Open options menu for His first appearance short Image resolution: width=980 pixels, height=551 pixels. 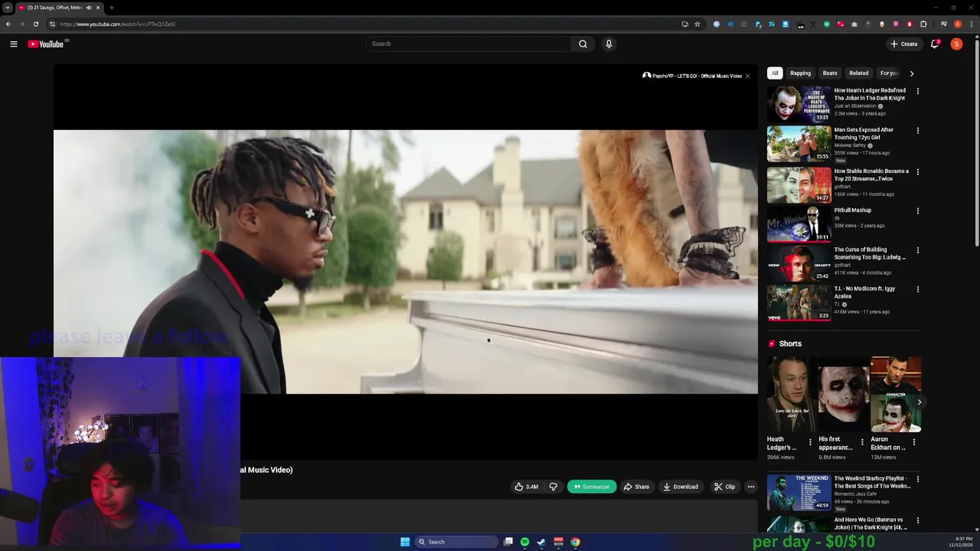click(x=862, y=442)
